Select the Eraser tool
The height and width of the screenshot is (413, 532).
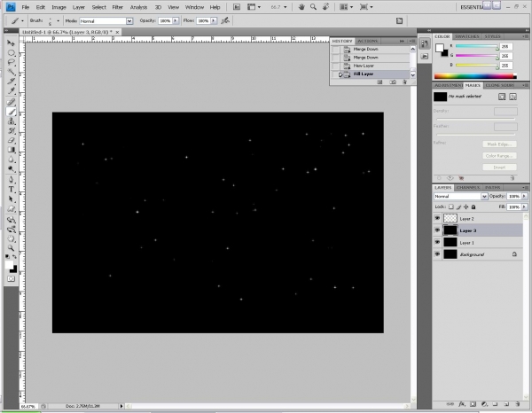pyautogui.click(x=11, y=140)
